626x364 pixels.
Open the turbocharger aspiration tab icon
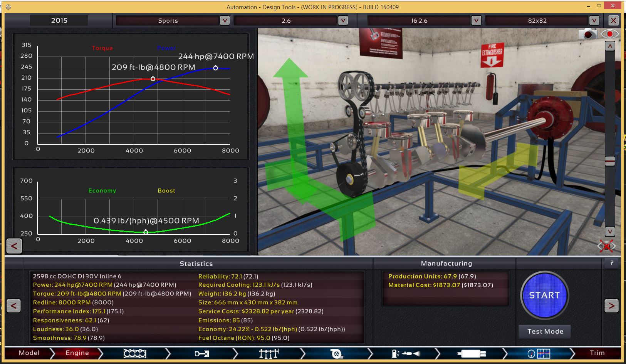[x=336, y=353]
